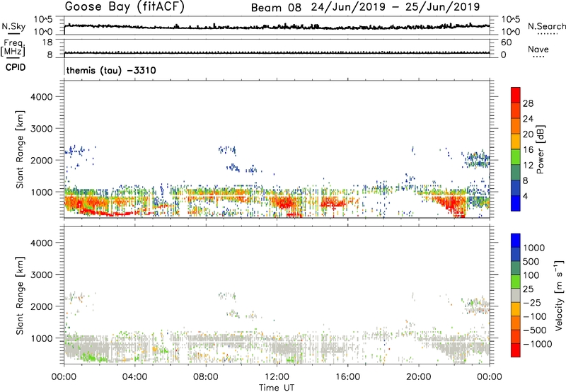This screenshot has height=392, width=566.
Task: Select the "Freq. [MHz]" axis label
Action: coord(13,47)
